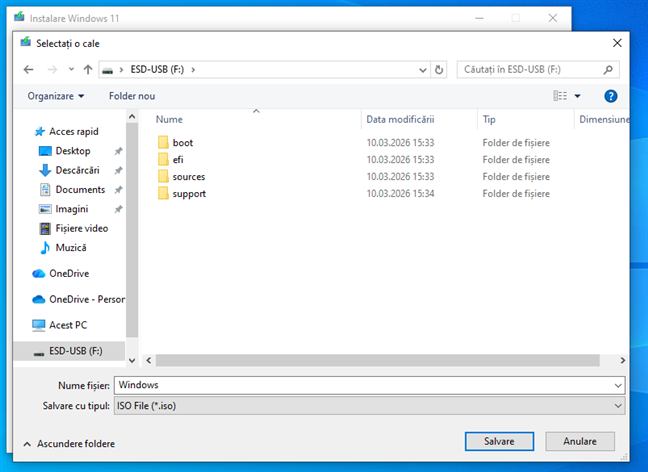Viewport: 648px width, 472px height.
Task: Click the forward navigation arrow
Action: pos(52,69)
